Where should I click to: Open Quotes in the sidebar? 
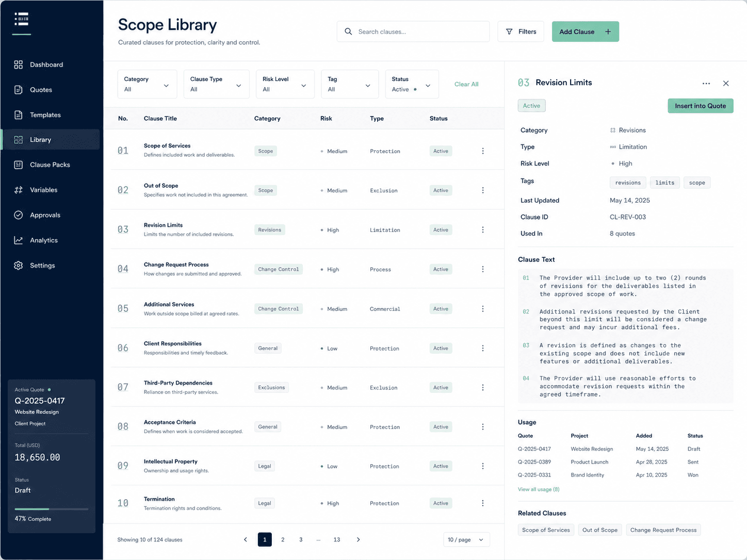[51, 90]
